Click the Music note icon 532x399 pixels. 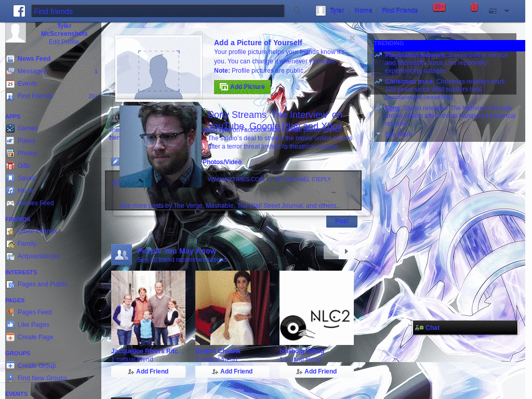[10, 191]
